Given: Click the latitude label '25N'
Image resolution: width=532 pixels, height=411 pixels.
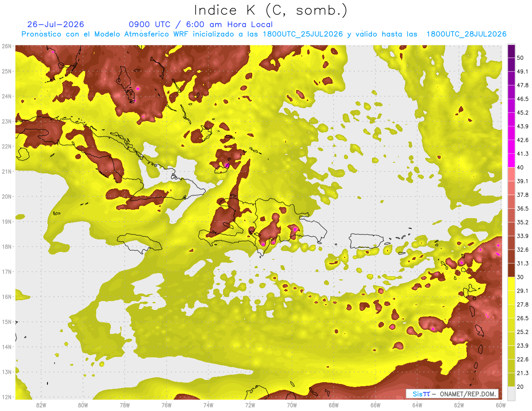Looking at the screenshot, I should tap(7, 71).
